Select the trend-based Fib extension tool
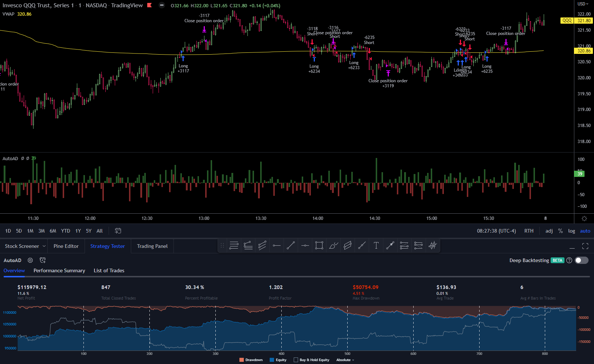The width and height of the screenshot is (594, 364). click(x=419, y=246)
